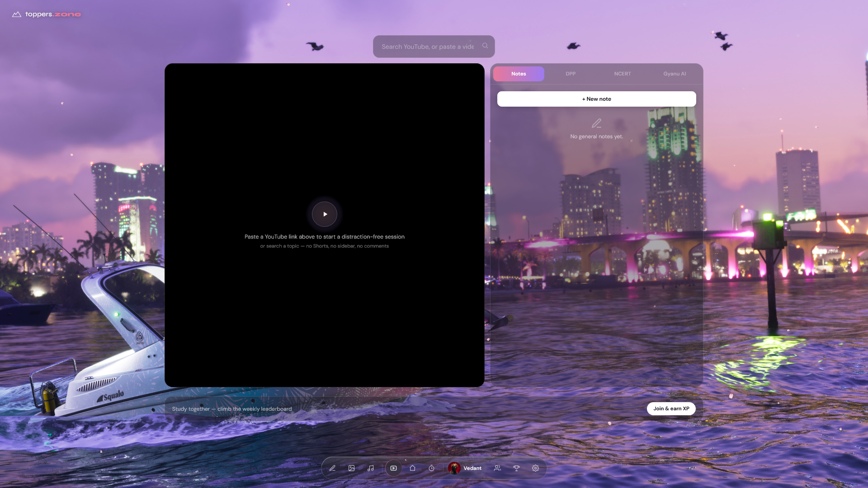The height and width of the screenshot is (488, 868).
Task: Click 'Paste a YouTube link above' message
Action: point(324,237)
